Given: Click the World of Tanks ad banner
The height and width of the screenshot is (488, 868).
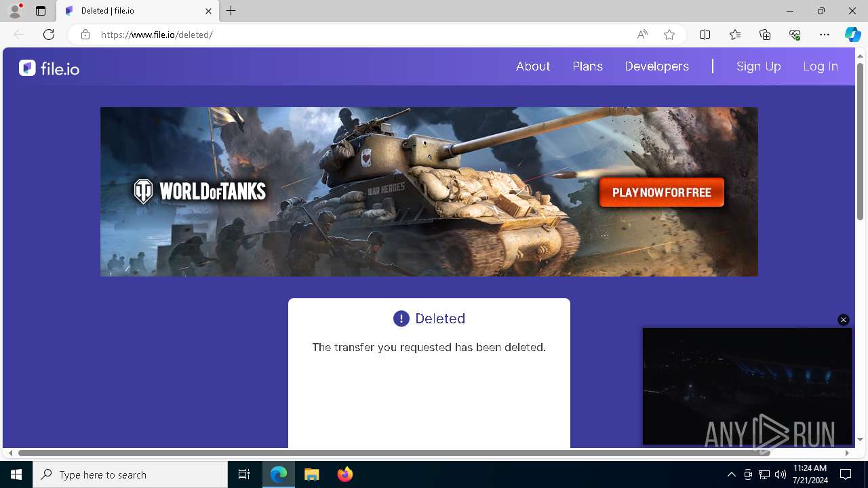Looking at the screenshot, I should [429, 192].
